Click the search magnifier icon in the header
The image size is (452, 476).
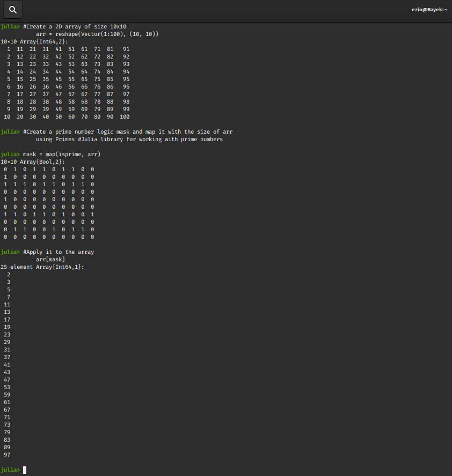(13, 10)
